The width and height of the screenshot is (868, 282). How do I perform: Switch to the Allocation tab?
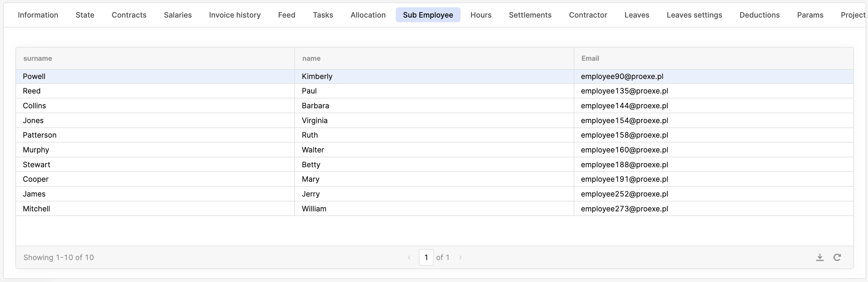point(368,15)
